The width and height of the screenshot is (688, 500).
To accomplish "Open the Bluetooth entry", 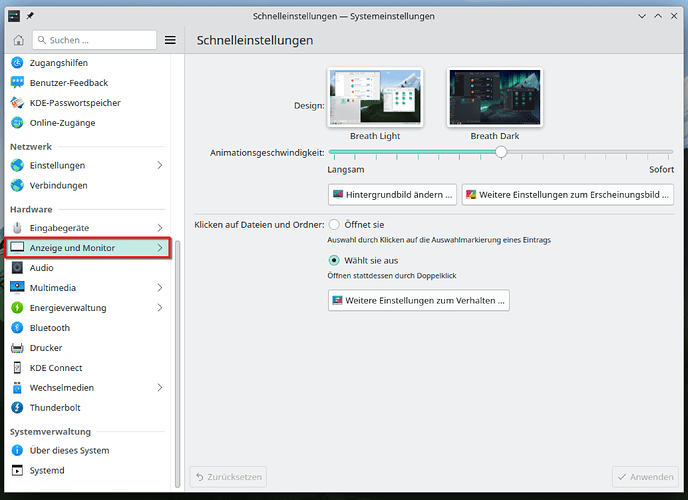I will (88, 328).
